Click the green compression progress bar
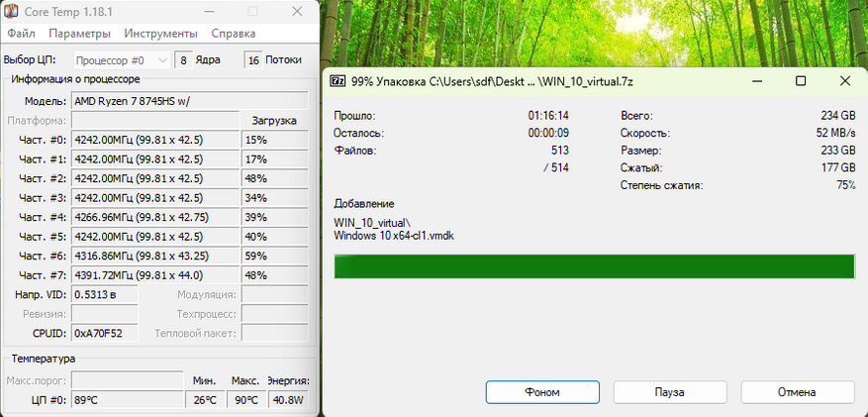The width and height of the screenshot is (868, 417). tap(595, 266)
